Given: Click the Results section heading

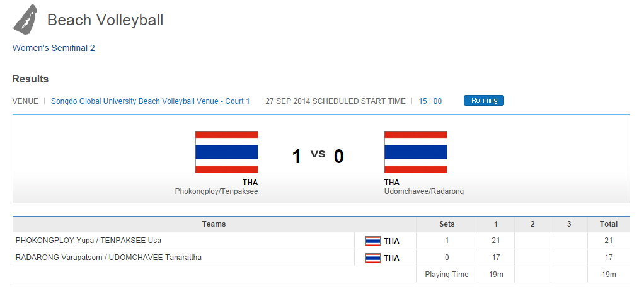Looking at the screenshot, I should [x=30, y=79].
